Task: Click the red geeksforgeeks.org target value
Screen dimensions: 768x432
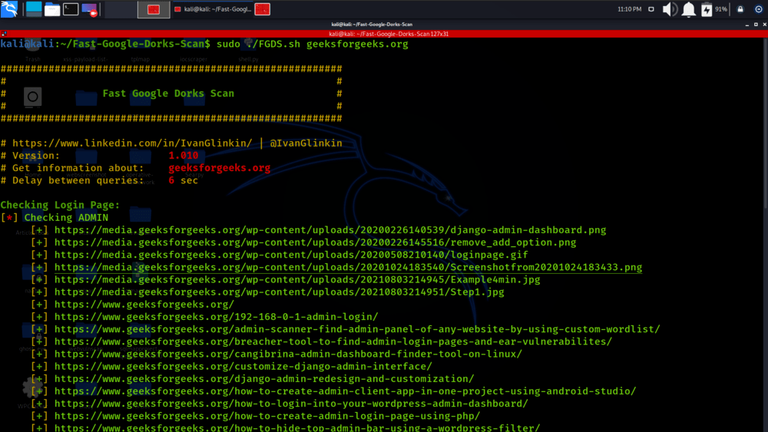Action: [x=219, y=168]
